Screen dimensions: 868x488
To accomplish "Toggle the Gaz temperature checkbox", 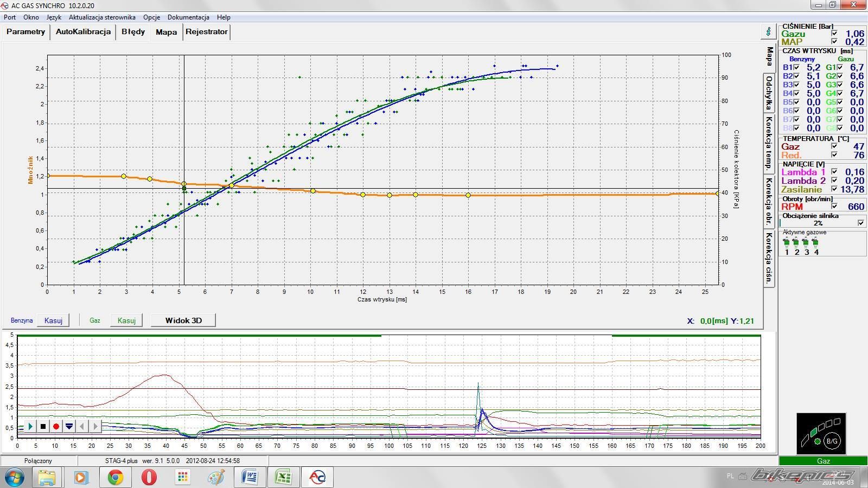I will click(x=834, y=146).
